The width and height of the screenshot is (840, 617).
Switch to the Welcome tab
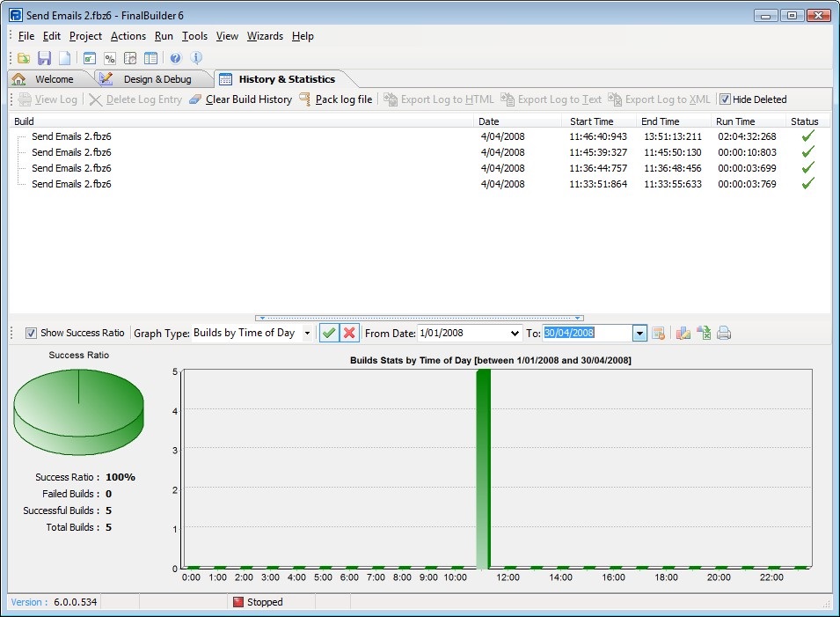[x=48, y=79]
